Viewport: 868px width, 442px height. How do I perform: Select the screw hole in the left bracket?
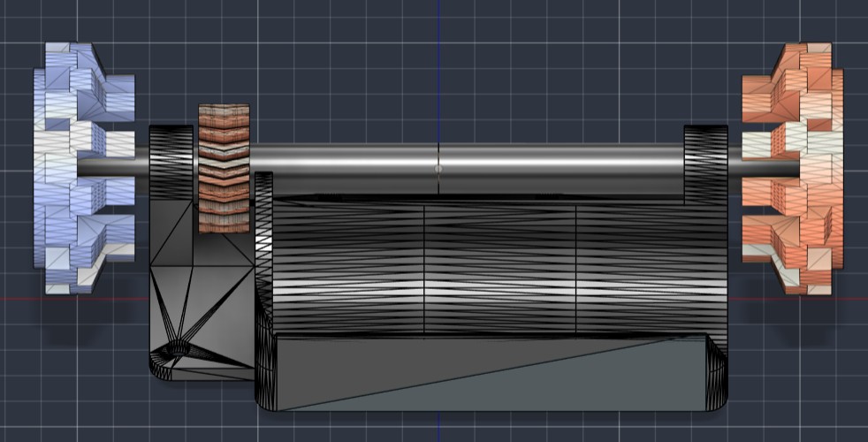(x=177, y=349)
